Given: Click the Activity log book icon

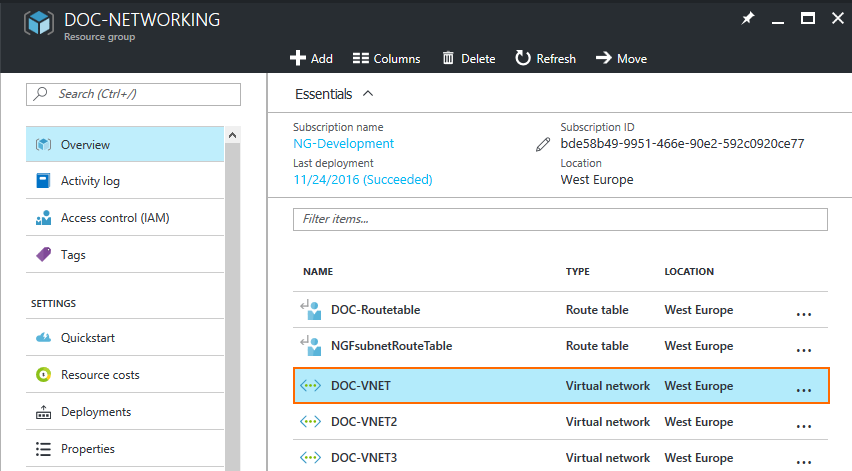Looking at the screenshot, I should [43, 181].
